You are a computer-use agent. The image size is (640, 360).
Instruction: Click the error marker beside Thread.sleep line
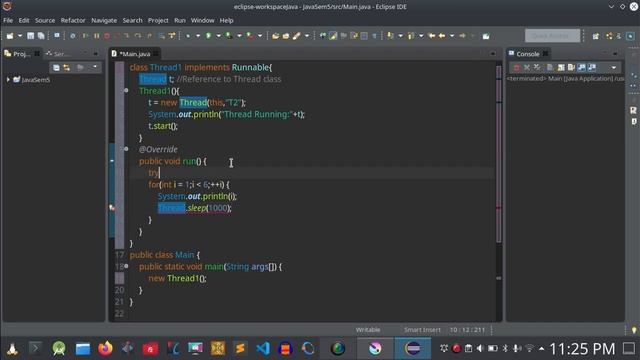click(112, 208)
